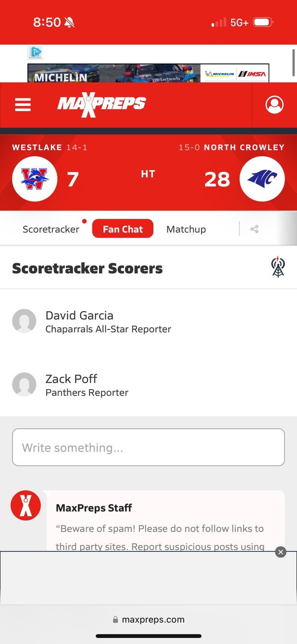This screenshot has width=297, height=644.
Task: Tap the Westlake team logo
Action: 35,179
